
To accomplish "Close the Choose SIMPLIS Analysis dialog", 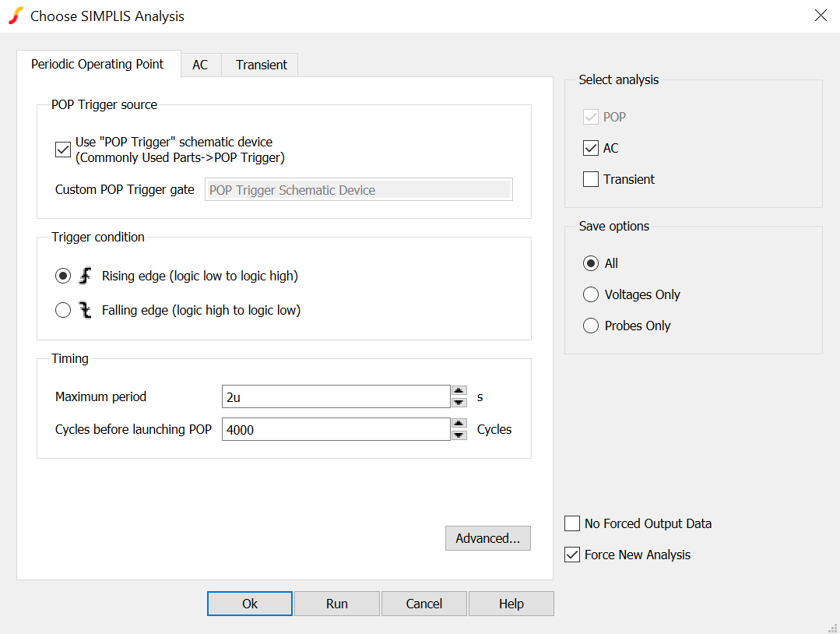I will (821, 16).
